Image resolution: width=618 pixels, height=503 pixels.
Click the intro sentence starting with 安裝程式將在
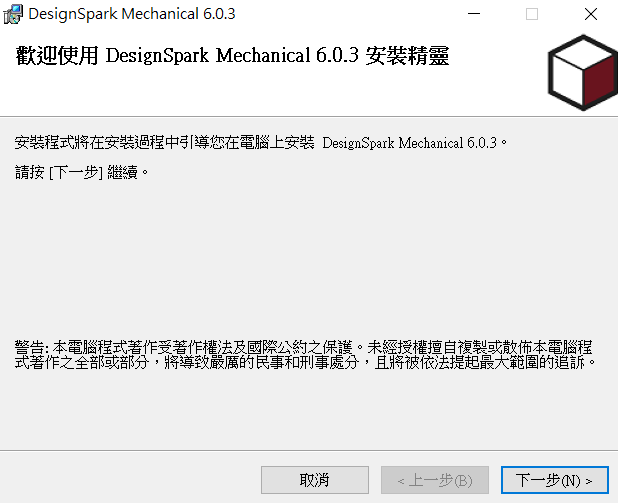click(x=261, y=142)
